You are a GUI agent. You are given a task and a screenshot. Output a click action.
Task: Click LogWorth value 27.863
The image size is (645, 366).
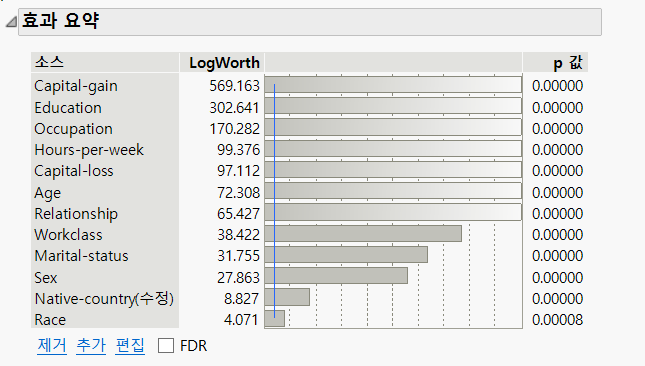pos(239,277)
